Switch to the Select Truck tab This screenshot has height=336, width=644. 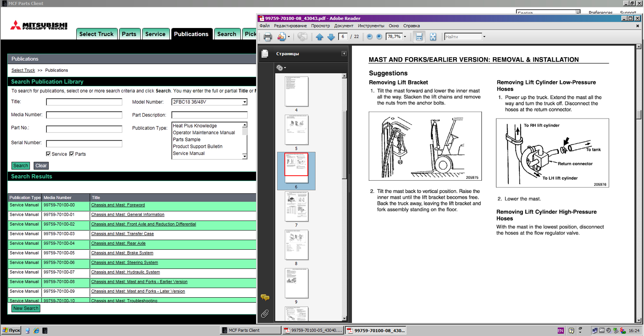[97, 34]
